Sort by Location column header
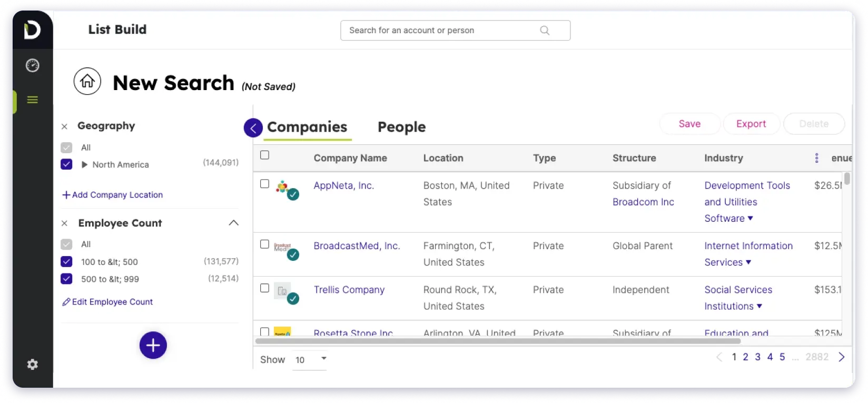The height and width of the screenshot is (403, 868). click(x=443, y=158)
